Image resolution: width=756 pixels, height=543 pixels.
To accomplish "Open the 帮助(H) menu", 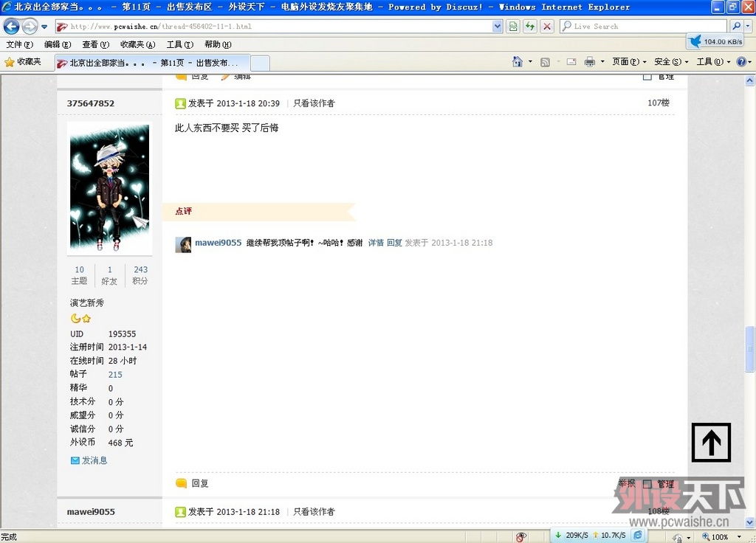I will click(x=218, y=44).
